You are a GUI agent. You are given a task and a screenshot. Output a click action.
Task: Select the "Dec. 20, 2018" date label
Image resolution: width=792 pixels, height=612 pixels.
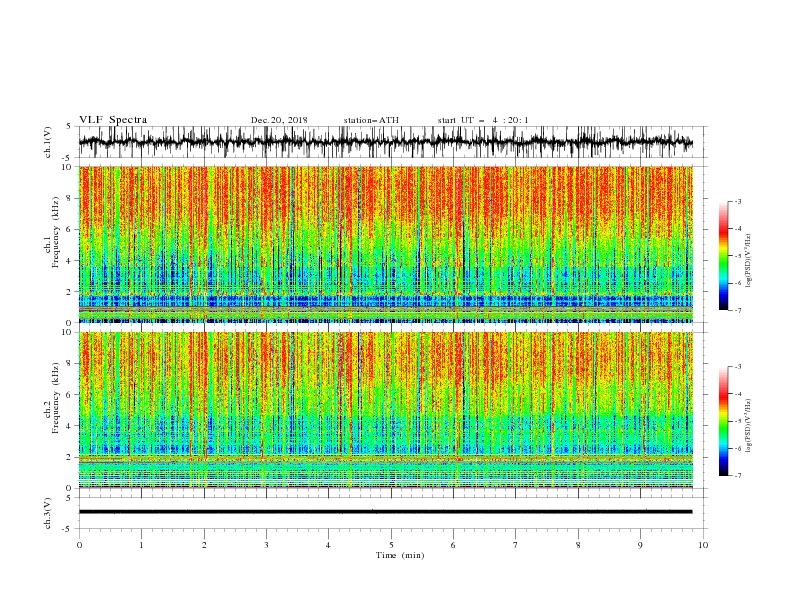coord(279,120)
